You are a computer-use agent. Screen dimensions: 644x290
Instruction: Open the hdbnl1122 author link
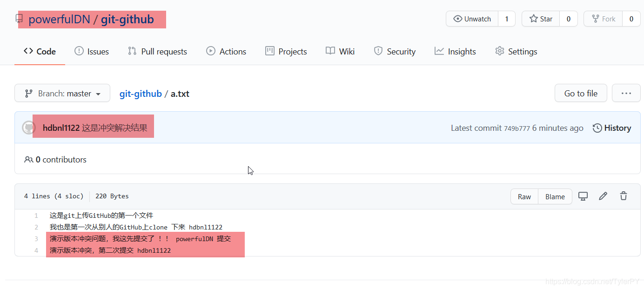[x=61, y=128]
